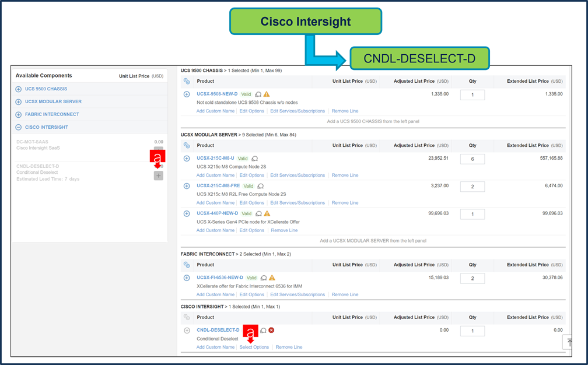
Task: Remove Line for UCSX-FI-6536-NEW-D
Action: click(345, 295)
